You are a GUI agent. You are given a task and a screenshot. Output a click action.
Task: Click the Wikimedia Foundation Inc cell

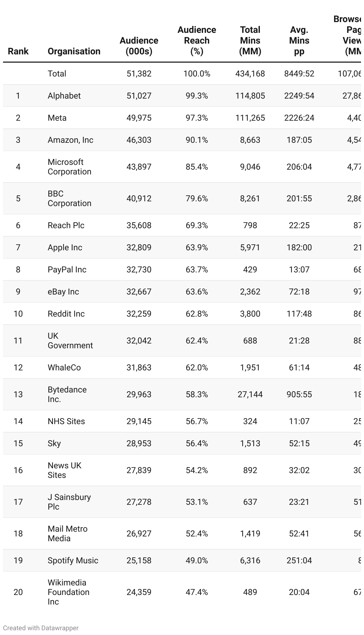point(68,592)
